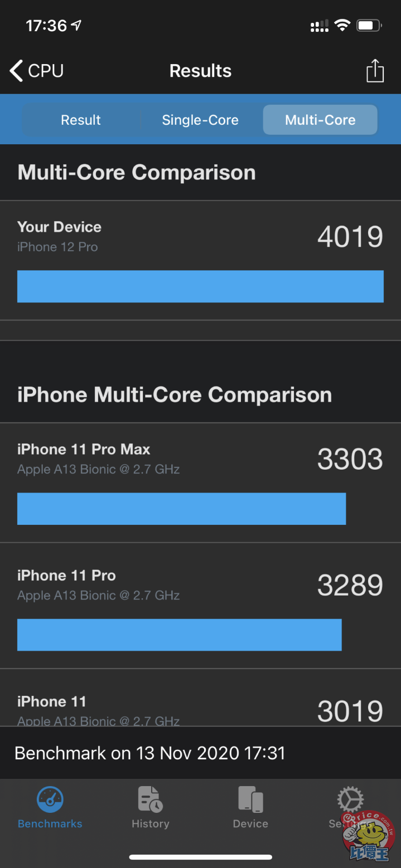The width and height of the screenshot is (401, 868).
Task: Tap the 4019 multi-core score
Action: pyautogui.click(x=350, y=237)
